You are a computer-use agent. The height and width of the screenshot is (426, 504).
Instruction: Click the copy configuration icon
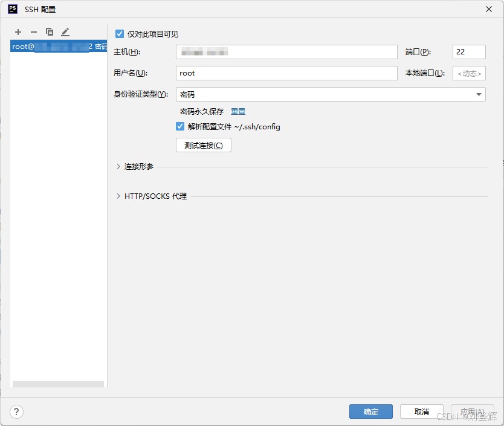(x=50, y=32)
